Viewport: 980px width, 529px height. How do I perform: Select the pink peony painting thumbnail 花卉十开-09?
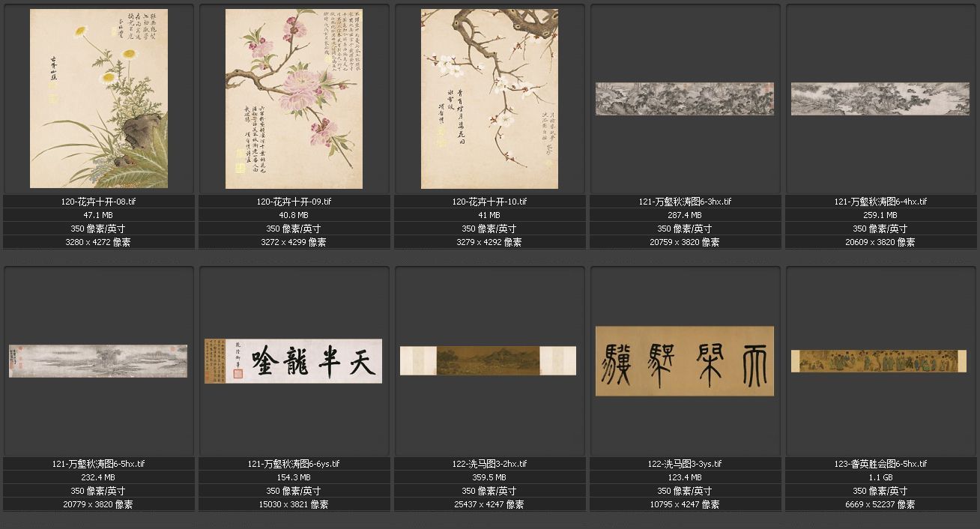pyautogui.click(x=294, y=99)
